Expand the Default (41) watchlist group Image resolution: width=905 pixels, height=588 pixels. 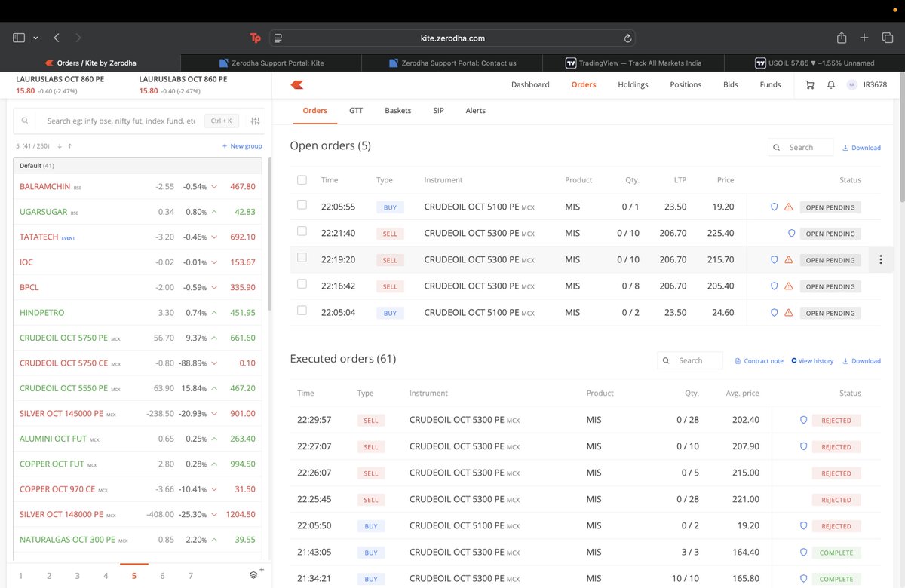(137, 166)
